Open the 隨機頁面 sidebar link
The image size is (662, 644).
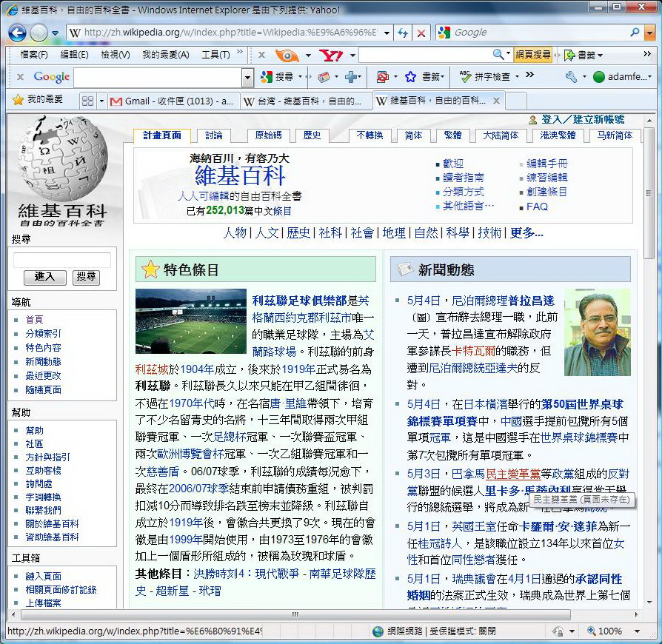44,390
